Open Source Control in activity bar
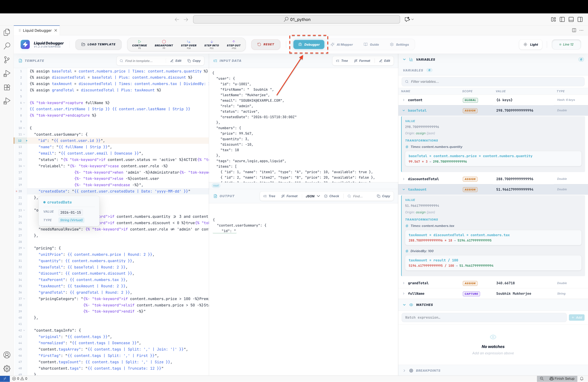 tap(7, 60)
